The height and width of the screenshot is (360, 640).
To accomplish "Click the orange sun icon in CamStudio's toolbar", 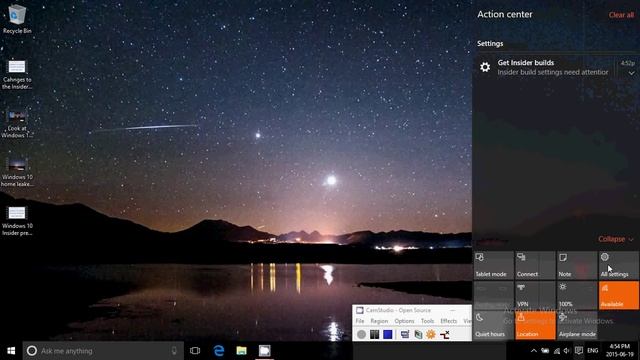I will (431, 334).
